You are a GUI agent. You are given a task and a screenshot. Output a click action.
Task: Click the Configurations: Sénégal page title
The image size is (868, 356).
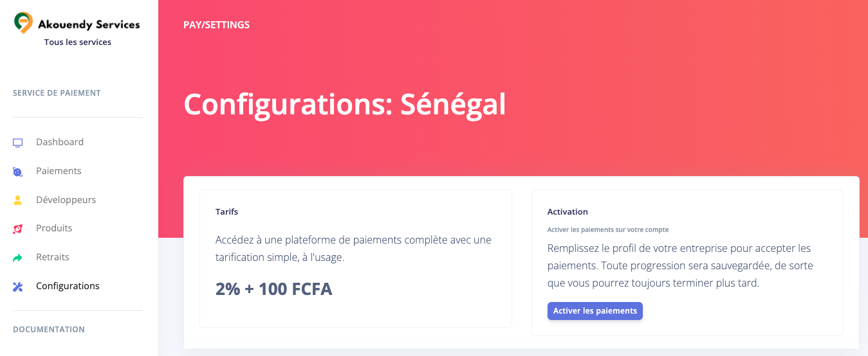(345, 104)
